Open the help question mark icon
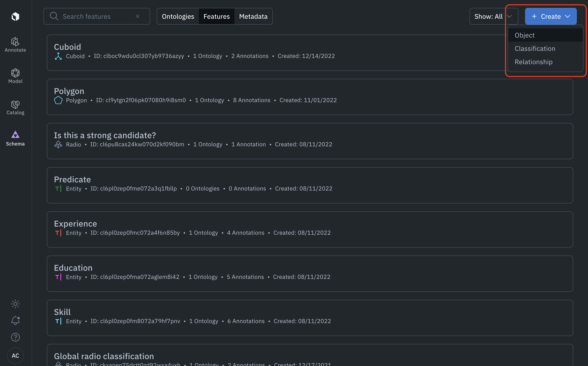Image resolution: width=588 pixels, height=366 pixels. click(15, 337)
